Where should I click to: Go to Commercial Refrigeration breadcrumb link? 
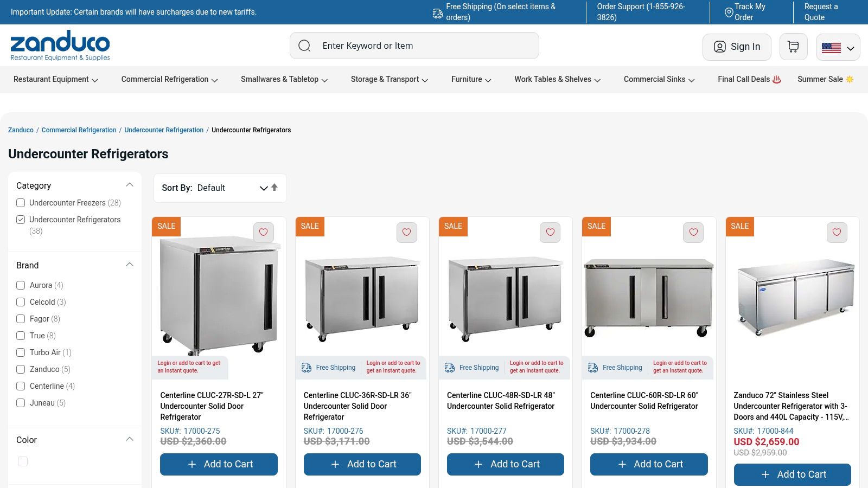point(79,130)
